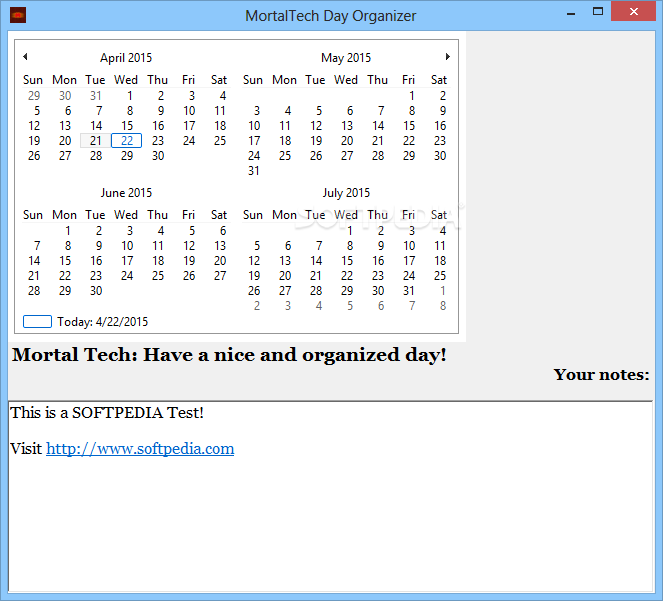
Task: Select May 31 in the calendar
Action: click(x=254, y=171)
